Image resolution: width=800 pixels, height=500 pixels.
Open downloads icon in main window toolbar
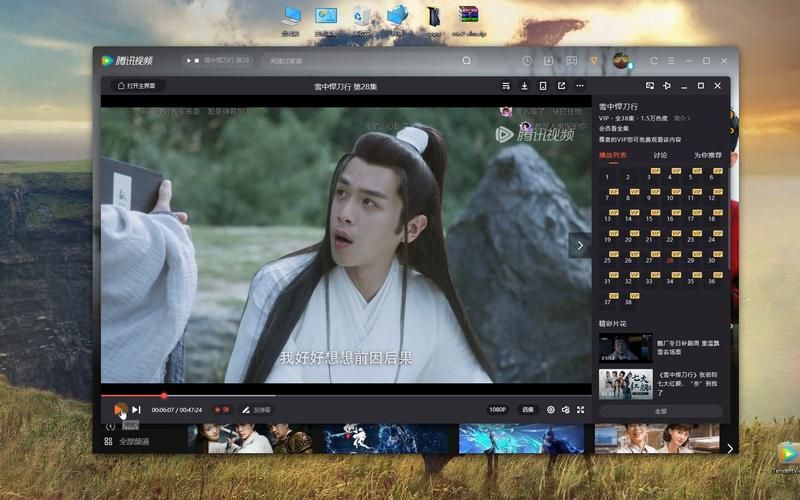click(x=548, y=61)
